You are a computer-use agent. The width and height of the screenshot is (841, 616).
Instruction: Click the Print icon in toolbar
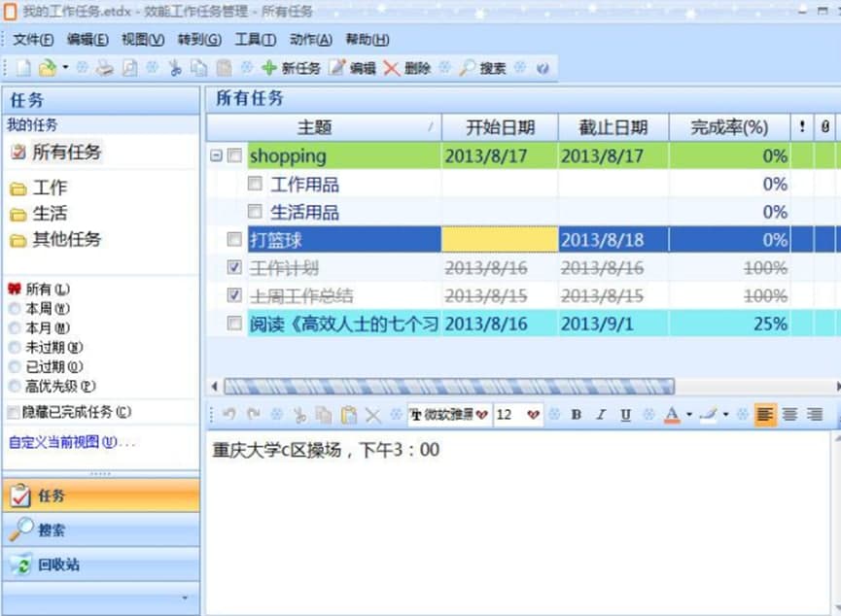[x=105, y=68]
